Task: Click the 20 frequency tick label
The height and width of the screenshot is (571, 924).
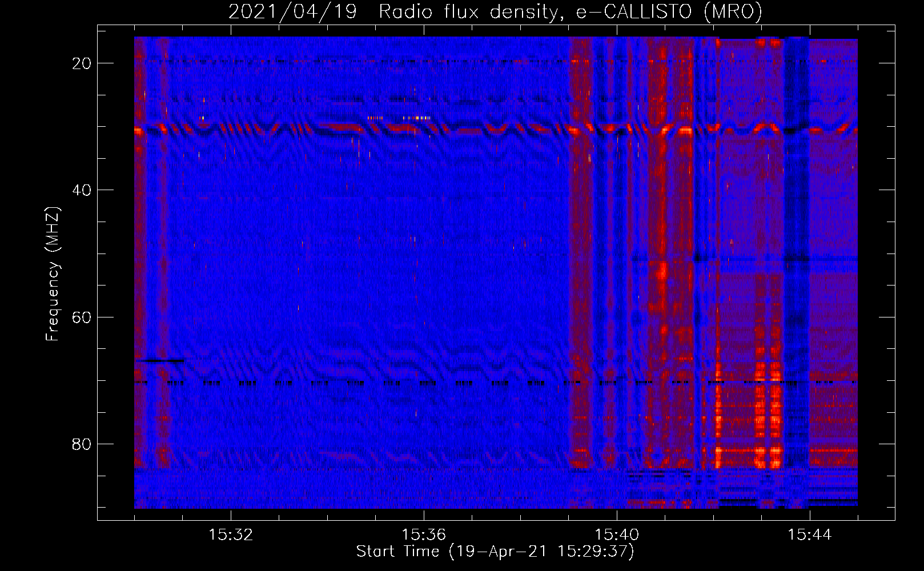Action: click(82, 63)
